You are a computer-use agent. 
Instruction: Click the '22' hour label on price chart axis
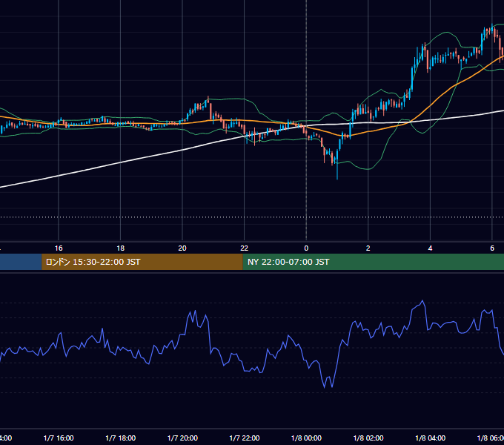pyautogui.click(x=245, y=248)
